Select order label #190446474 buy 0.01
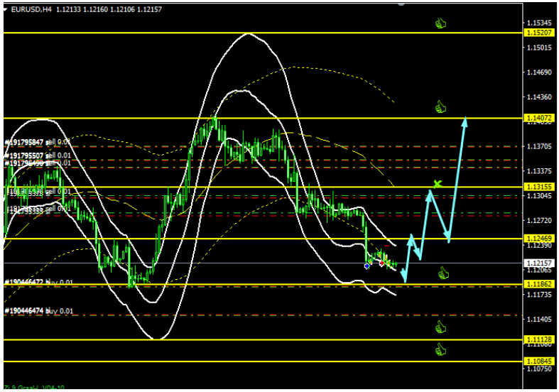This screenshot has height=392, width=559. click(x=38, y=311)
